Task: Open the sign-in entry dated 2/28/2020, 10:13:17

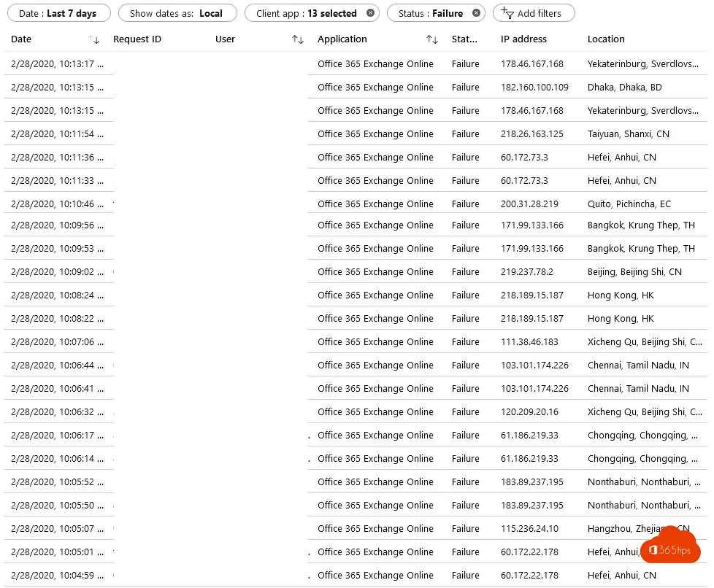Action: click(x=58, y=64)
